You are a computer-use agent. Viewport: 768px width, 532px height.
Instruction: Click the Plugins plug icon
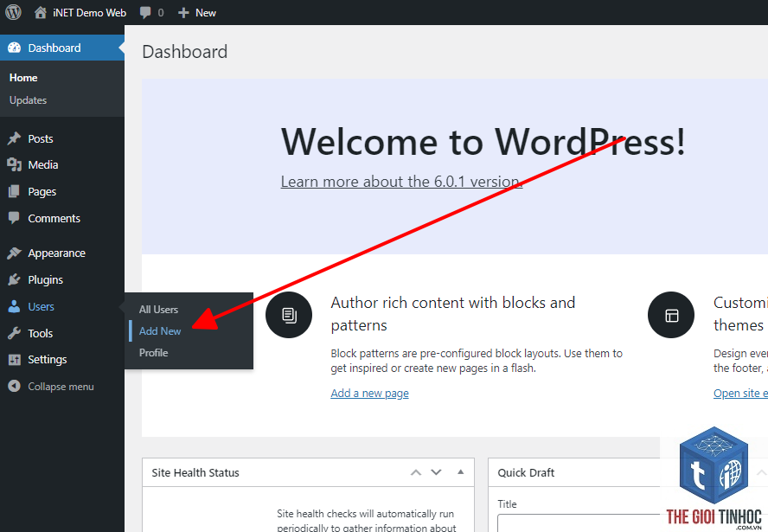coord(14,279)
